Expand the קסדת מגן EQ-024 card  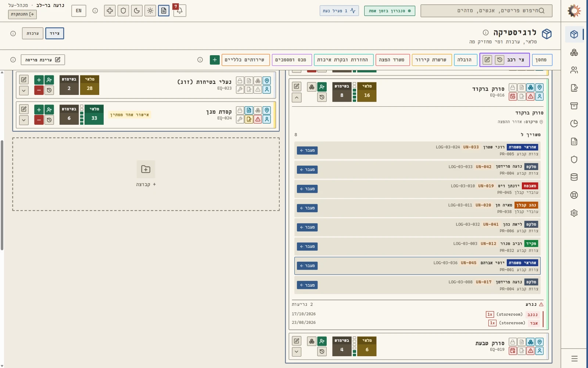(24, 120)
